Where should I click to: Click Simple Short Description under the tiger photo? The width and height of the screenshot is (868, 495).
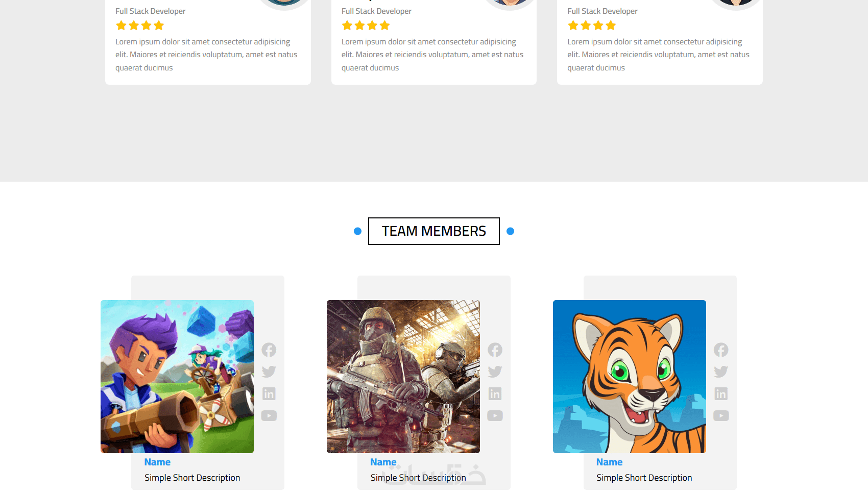[x=644, y=478]
